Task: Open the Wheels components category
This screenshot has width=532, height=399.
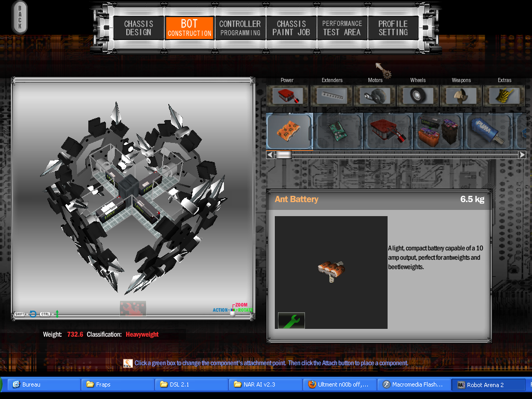Action: point(418,96)
